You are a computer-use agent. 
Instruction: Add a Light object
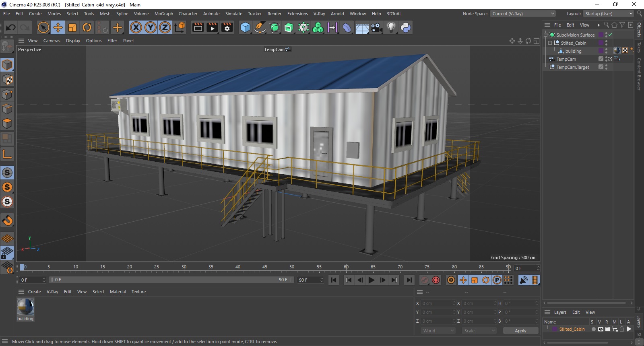pos(391,27)
